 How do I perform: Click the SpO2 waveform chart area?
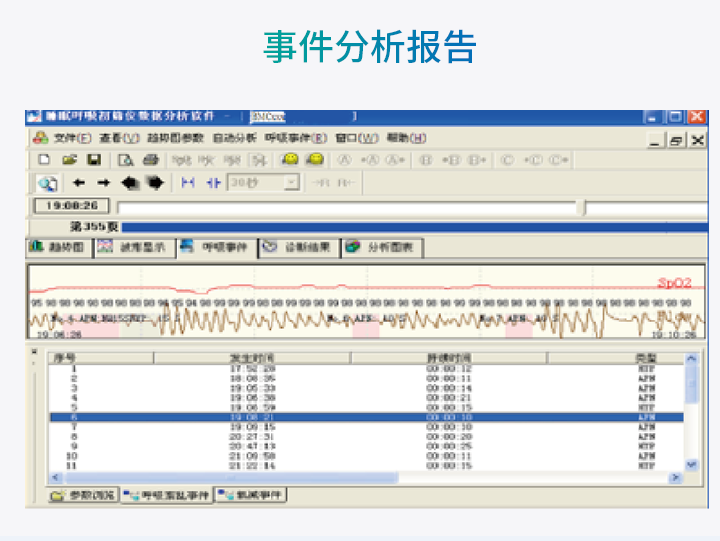(x=366, y=302)
